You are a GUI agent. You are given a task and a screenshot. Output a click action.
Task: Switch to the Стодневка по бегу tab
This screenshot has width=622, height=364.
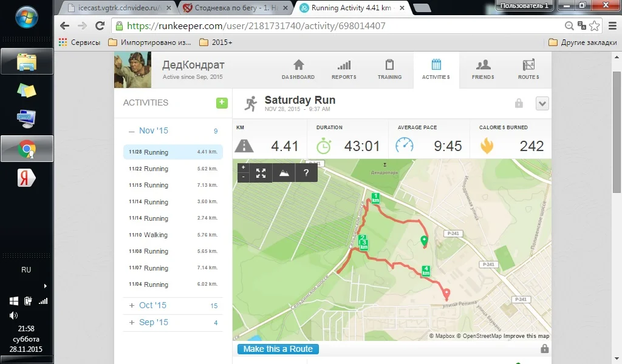[x=235, y=7]
